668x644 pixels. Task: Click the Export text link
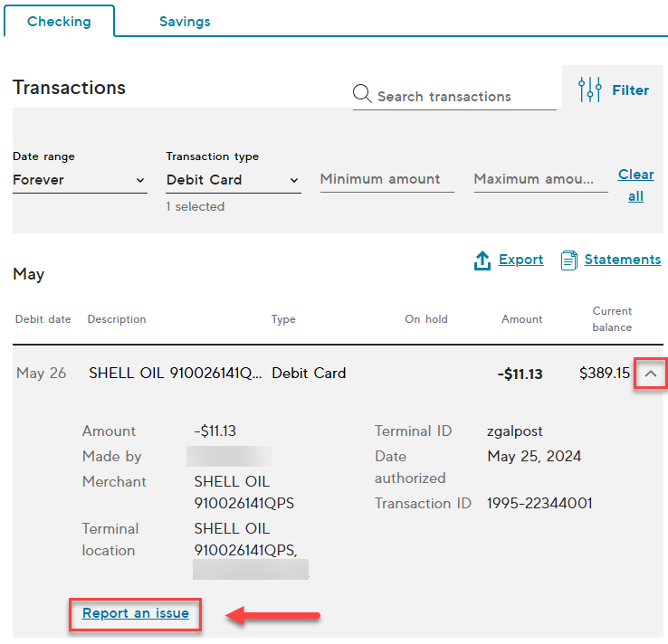click(521, 260)
